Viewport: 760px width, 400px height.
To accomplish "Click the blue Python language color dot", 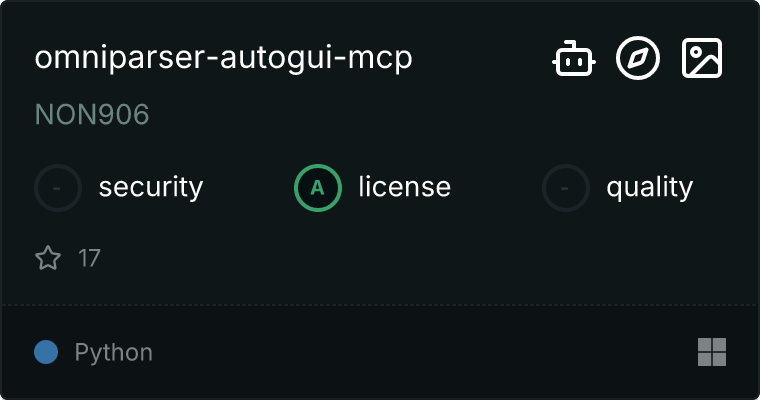I will tap(46, 352).
